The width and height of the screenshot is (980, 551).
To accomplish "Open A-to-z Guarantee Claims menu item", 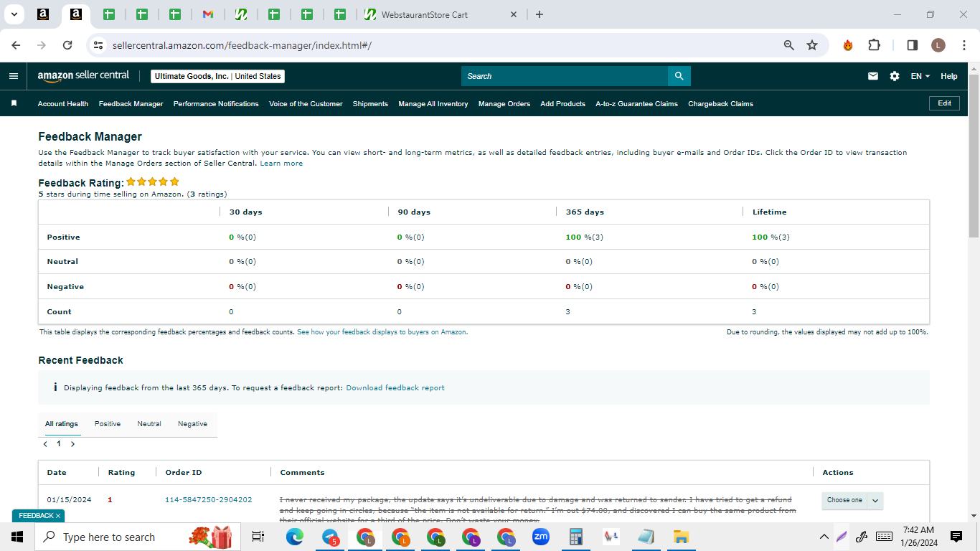I will point(636,104).
